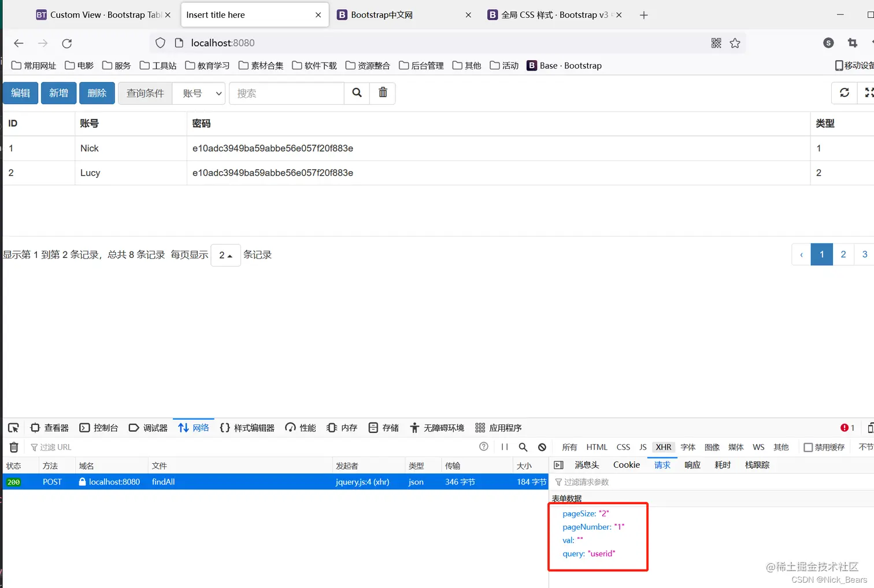Bookmark this page with the star icon
The width and height of the screenshot is (874, 588).
tap(735, 43)
